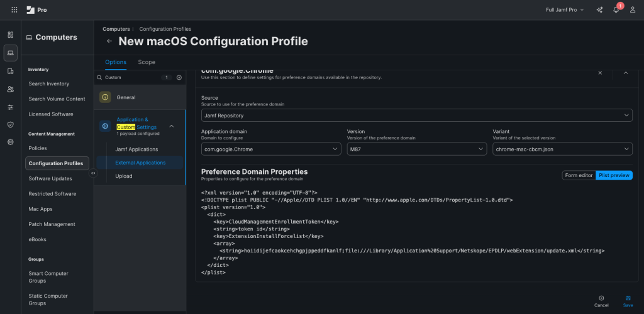Open the notifications bell

616,10
